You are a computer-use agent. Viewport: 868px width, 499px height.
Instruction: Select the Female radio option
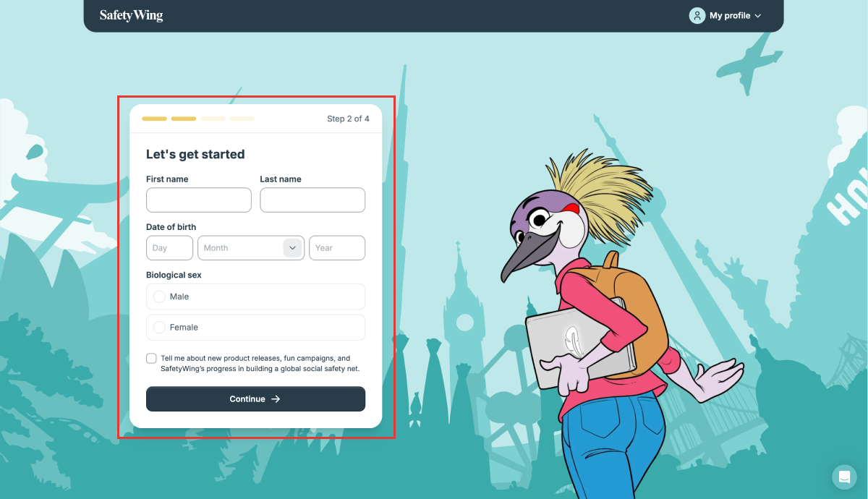(255, 328)
